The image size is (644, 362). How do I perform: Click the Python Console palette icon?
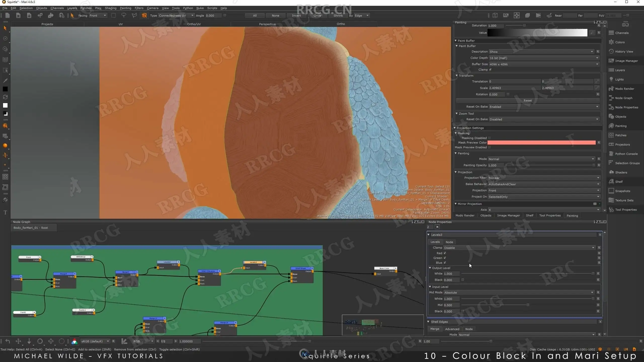tap(611, 154)
